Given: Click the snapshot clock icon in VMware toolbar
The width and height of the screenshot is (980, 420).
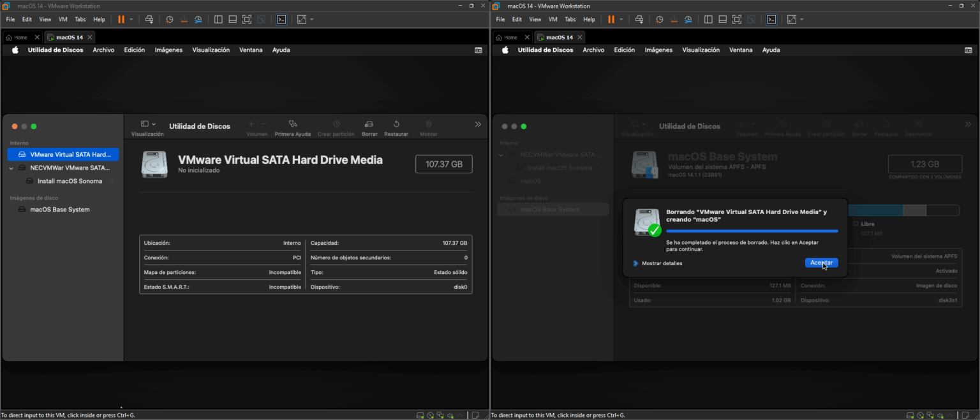Looking at the screenshot, I should click(x=169, y=19).
